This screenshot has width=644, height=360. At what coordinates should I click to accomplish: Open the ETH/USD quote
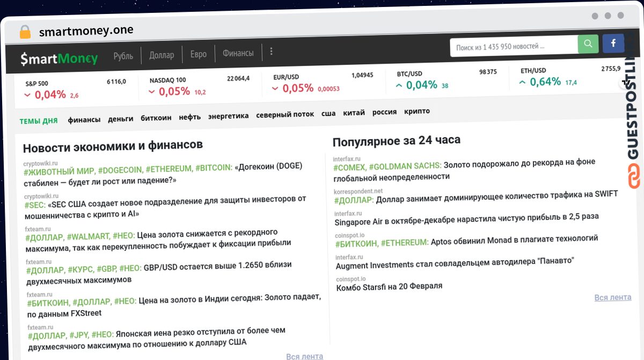[x=570, y=77]
